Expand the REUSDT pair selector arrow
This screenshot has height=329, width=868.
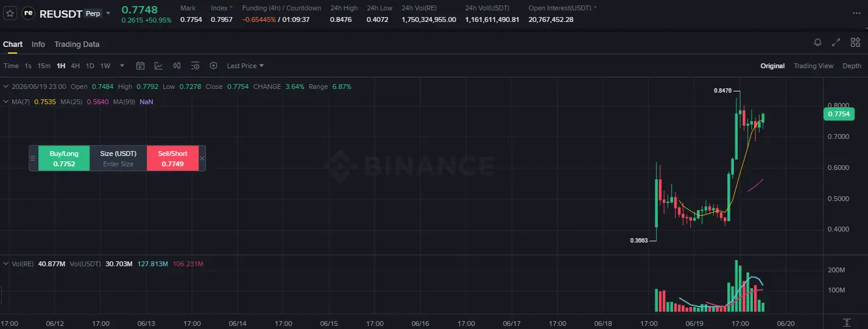(108, 13)
